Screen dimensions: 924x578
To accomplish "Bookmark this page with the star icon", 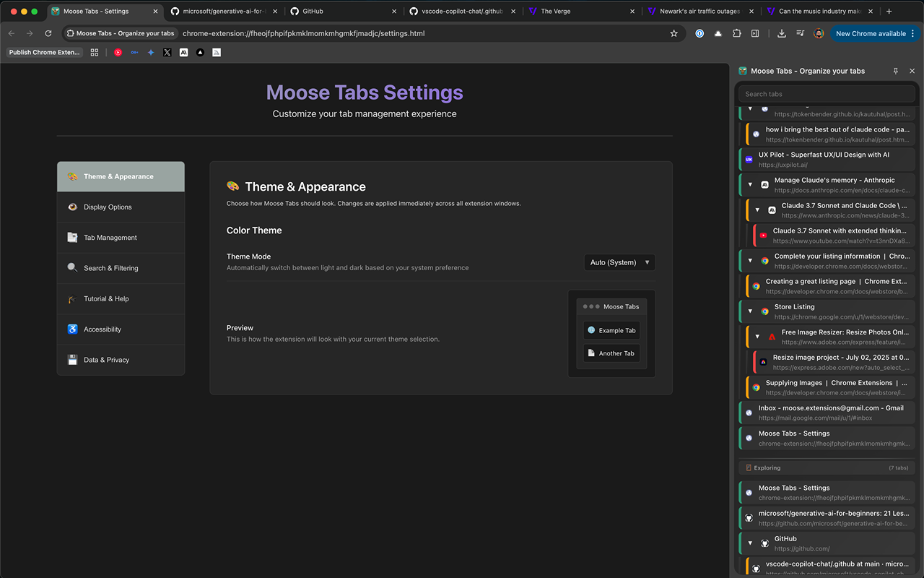I will (x=674, y=33).
